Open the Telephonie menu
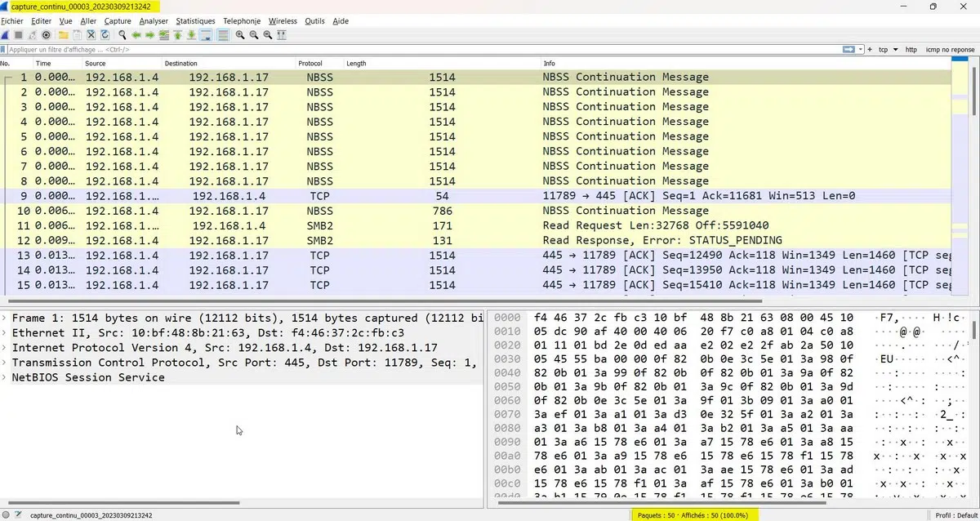The height and width of the screenshot is (521, 980). [x=241, y=20]
